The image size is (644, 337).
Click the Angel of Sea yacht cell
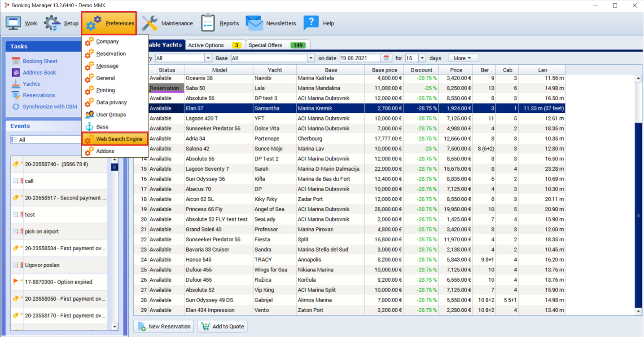click(x=274, y=209)
